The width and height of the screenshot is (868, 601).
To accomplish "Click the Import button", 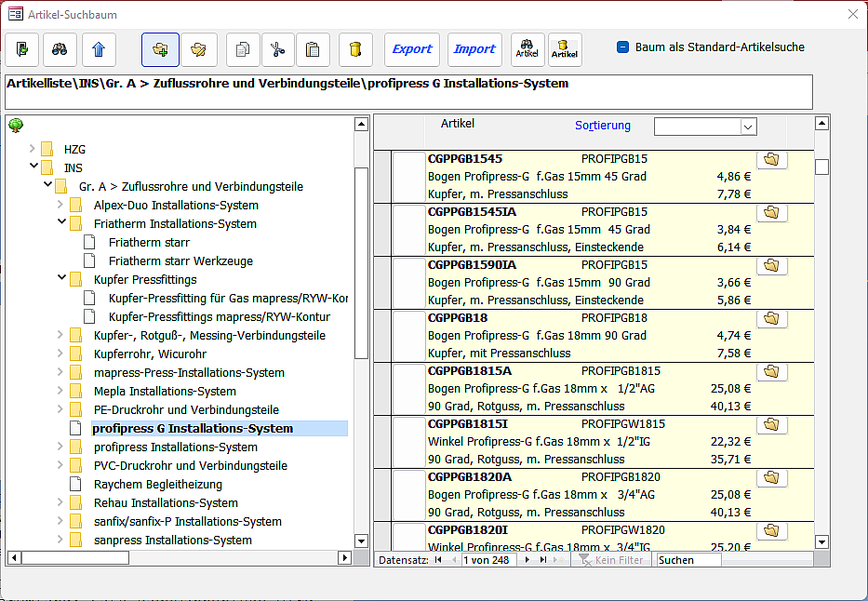I will click(474, 49).
